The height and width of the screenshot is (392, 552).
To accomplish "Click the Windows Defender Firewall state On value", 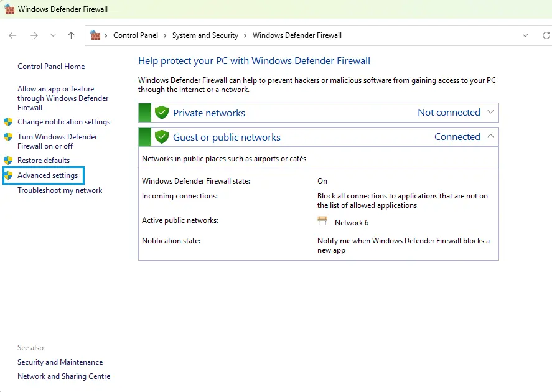I will point(322,181).
